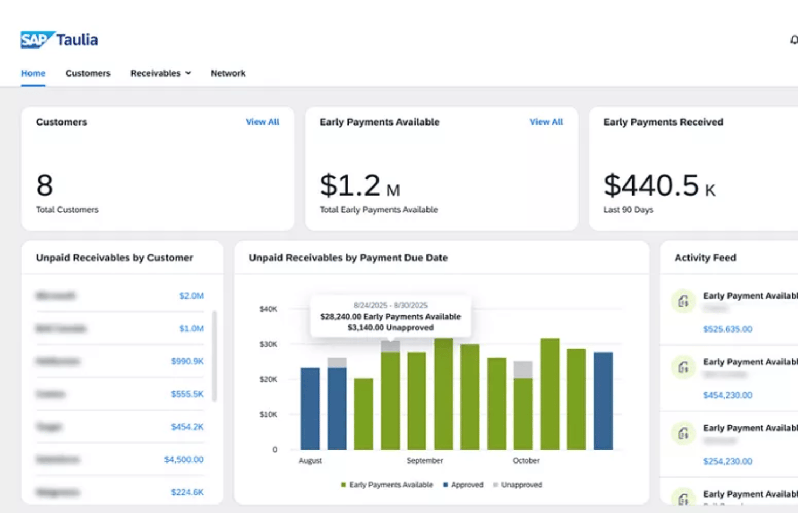Click the SAP Taulia logo

[59, 40]
